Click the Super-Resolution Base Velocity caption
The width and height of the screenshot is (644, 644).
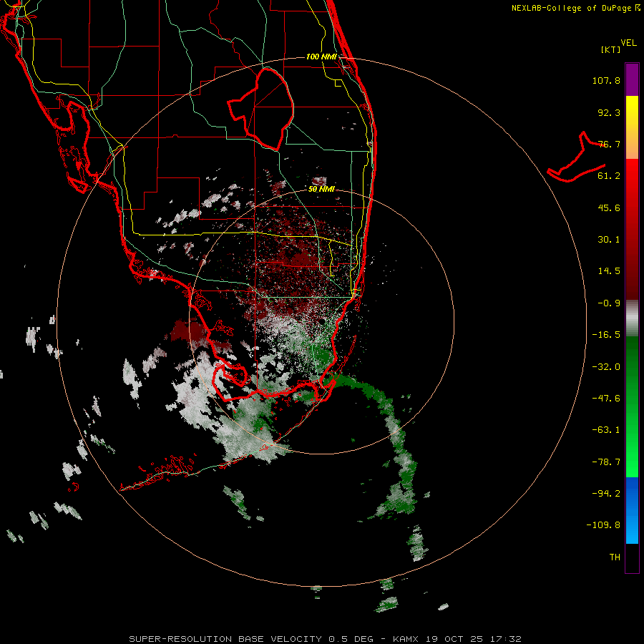pos(325,639)
